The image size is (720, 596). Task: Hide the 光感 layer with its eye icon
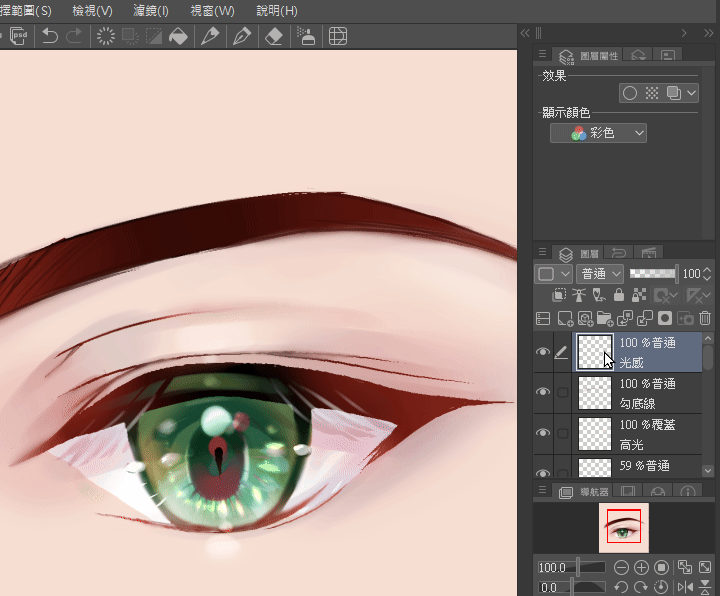coord(543,352)
